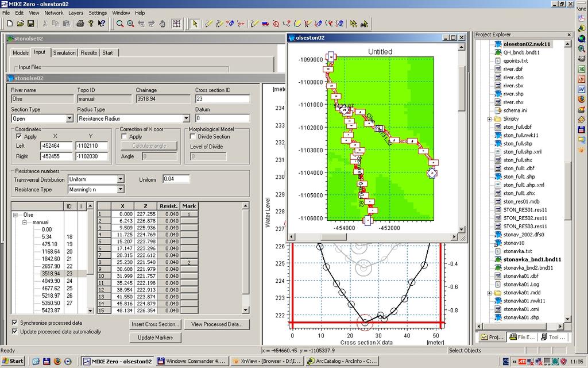Open Windows Commander from taskbar
Screen dimensions: 588x368
click(x=192, y=361)
